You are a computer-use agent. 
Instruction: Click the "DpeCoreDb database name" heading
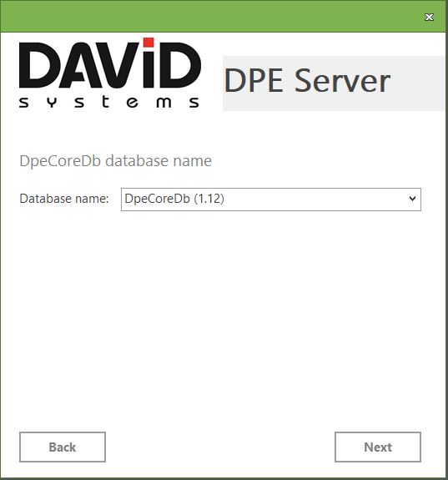click(115, 161)
